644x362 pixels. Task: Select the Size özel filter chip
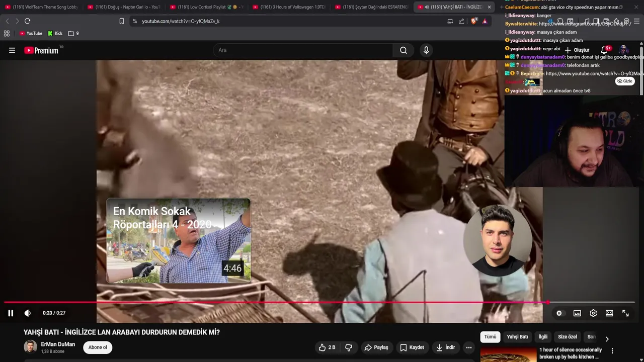click(567, 337)
